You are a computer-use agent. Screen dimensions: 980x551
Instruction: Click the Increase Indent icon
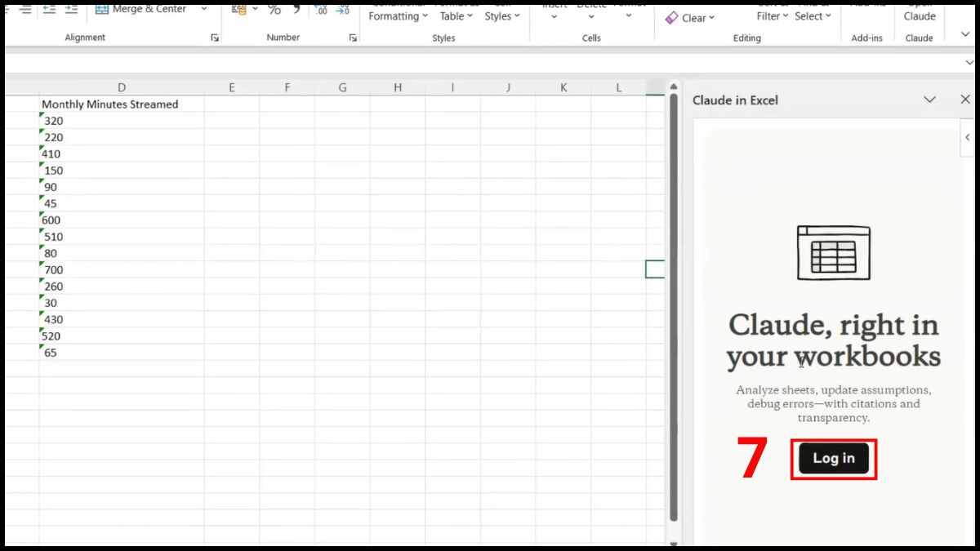pyautogui.click(x=72, y=9)
